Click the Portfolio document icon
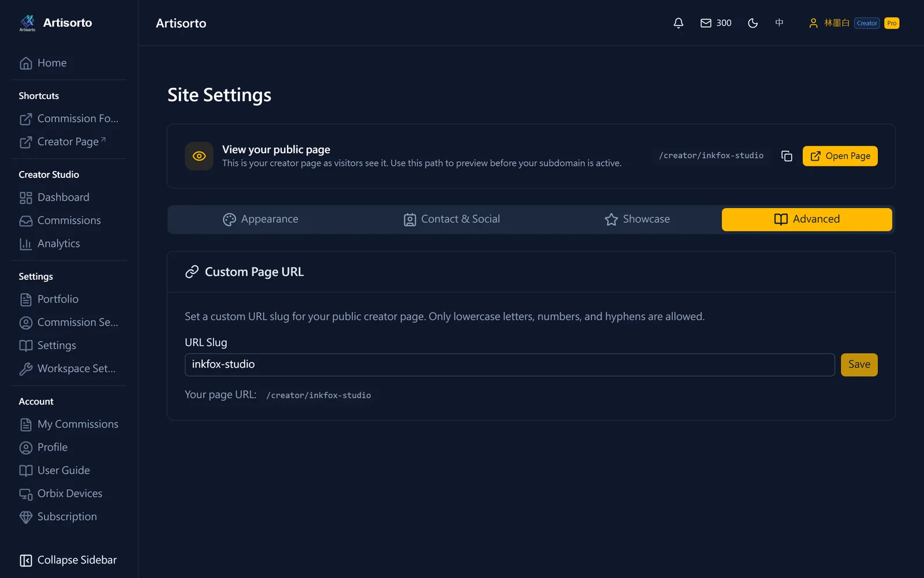924x578 pixels. 26,299
